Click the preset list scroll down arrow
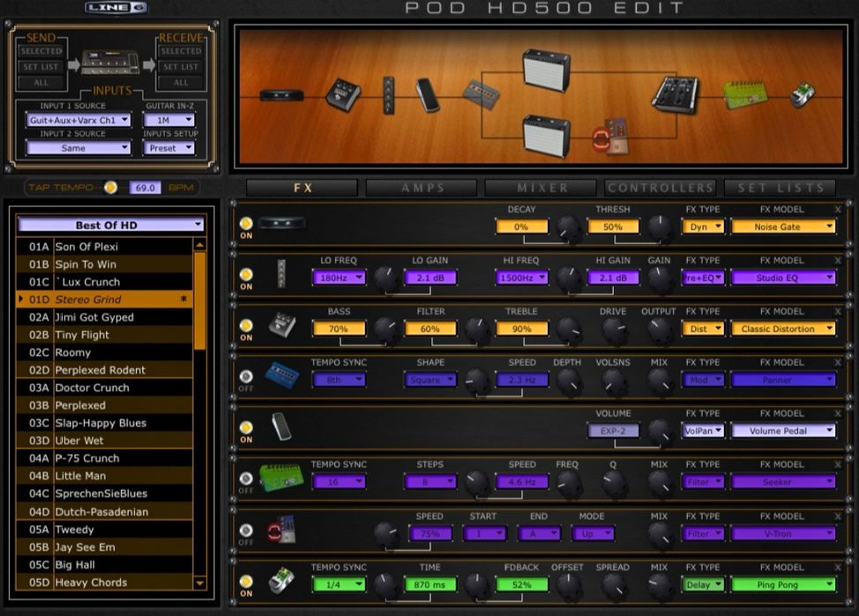 click(x=200, y=583)
